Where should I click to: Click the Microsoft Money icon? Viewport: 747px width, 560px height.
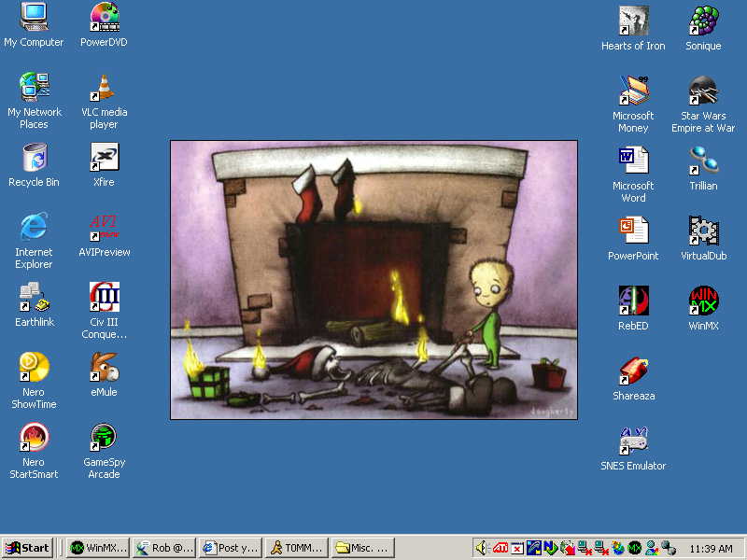pyautogui.click(x=634, y=91)
